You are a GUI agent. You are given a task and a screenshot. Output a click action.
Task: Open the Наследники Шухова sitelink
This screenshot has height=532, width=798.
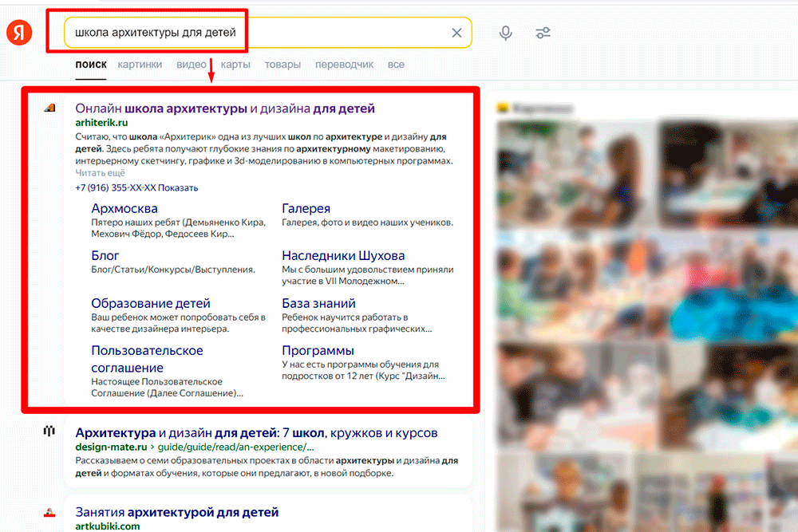[343, 255]
